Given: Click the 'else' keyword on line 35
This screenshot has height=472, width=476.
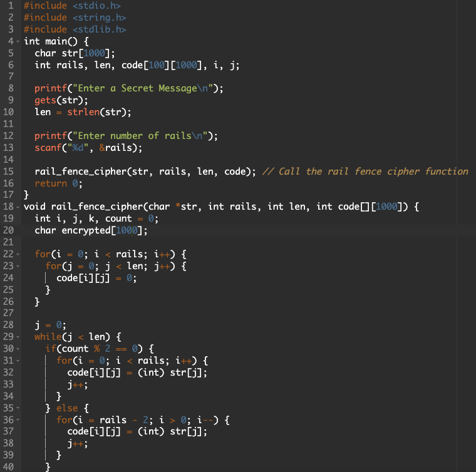Looking at the screenshot, I should 67,408.
